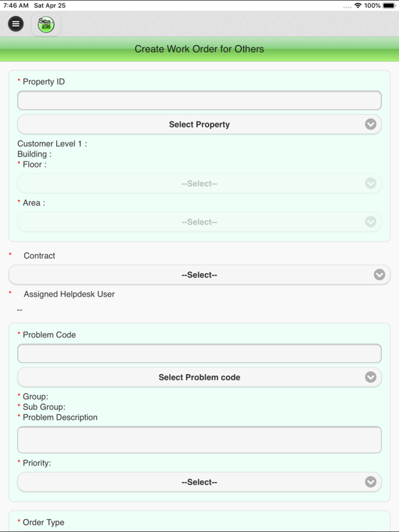Click the Assigned Helpdesk User label
Screen dimensions: 399x532
click(69, 294)
